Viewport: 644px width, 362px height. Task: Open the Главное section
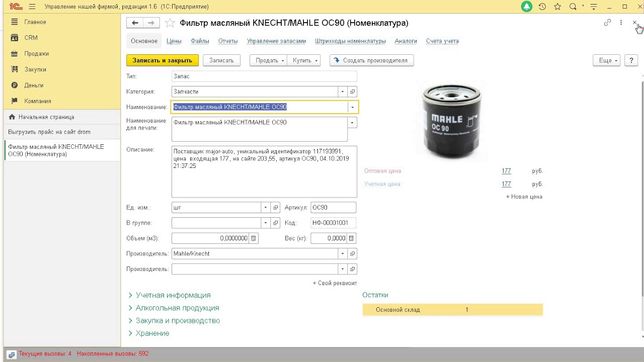pyautogui.click(x=35, y=22)
